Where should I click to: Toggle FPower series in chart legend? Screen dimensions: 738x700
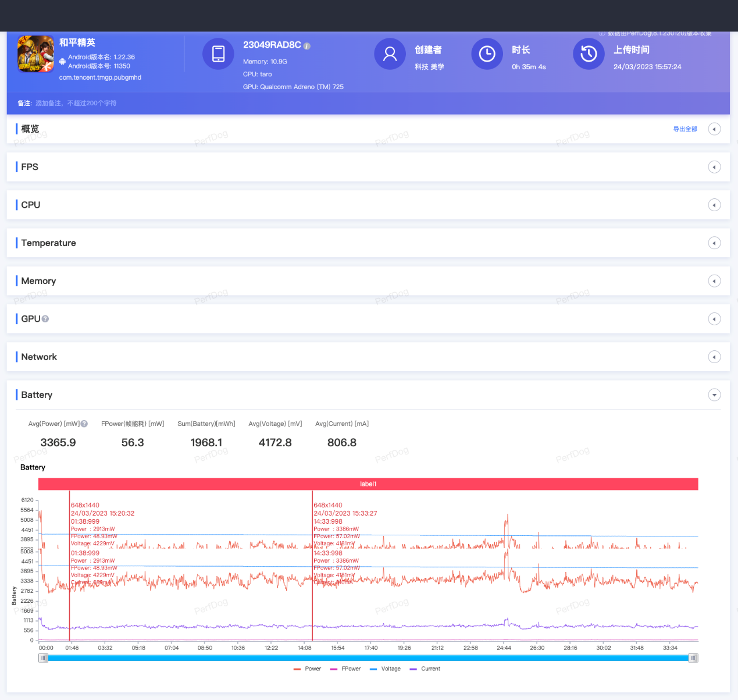345,669
